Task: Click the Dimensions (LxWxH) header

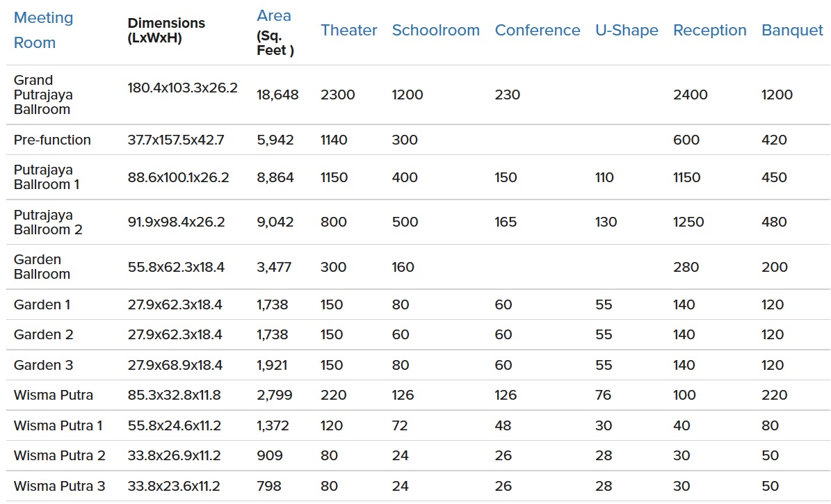Action: [x=166, y=31]
